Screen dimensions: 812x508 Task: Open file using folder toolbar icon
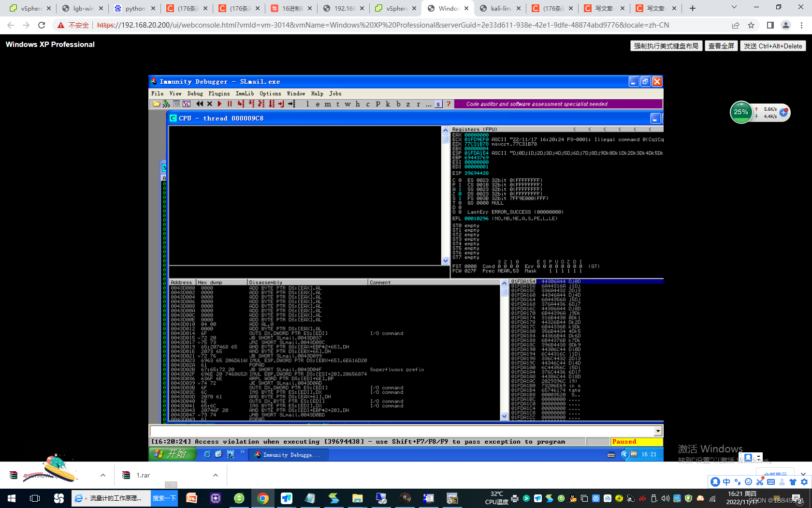coord(156,104)
